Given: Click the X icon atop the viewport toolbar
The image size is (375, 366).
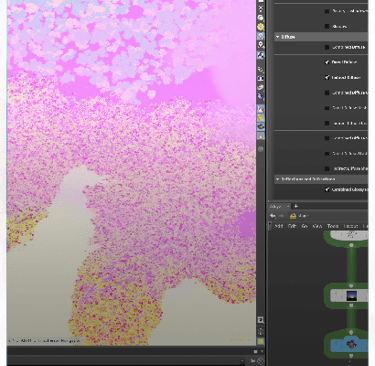Looking at the screenshot, I should tap(261, 9).
